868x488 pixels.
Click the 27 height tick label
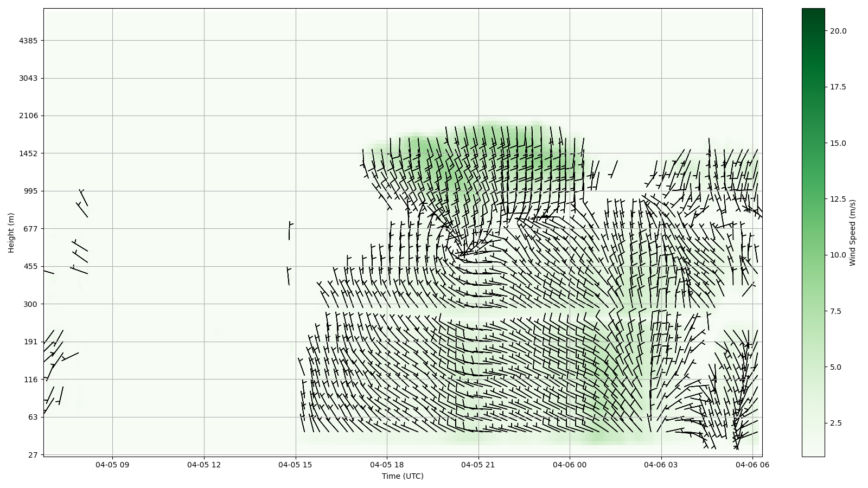(x=33, y=455)
